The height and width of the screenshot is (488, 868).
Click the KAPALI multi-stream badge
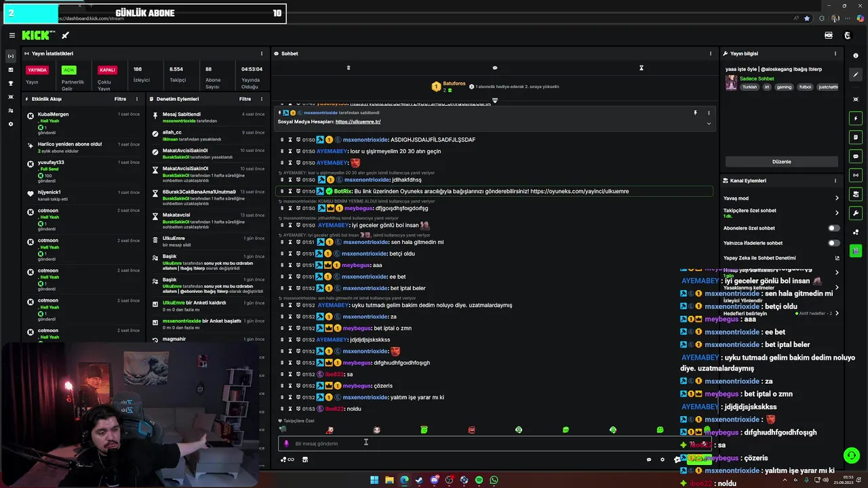tap(107, 70)
